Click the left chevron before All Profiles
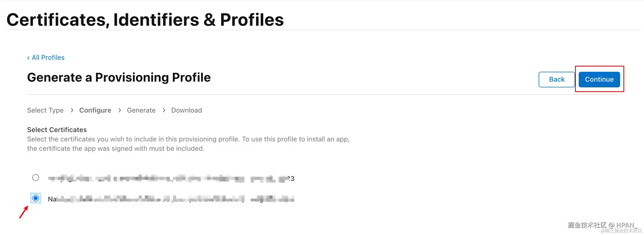Screen dimensions: 644x235 28,58
